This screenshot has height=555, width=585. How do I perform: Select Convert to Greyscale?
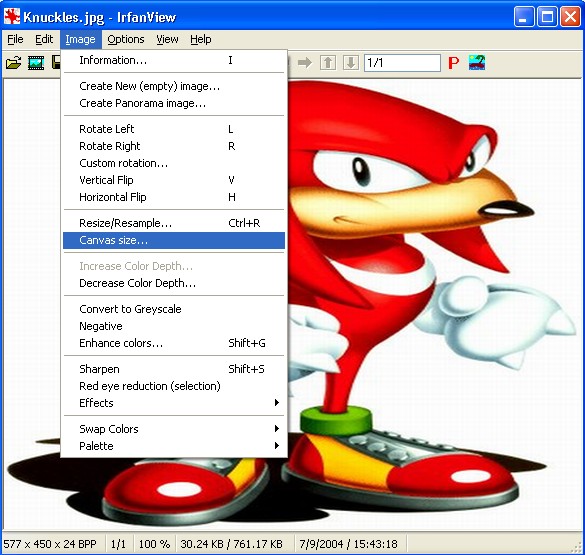point(174,309)
